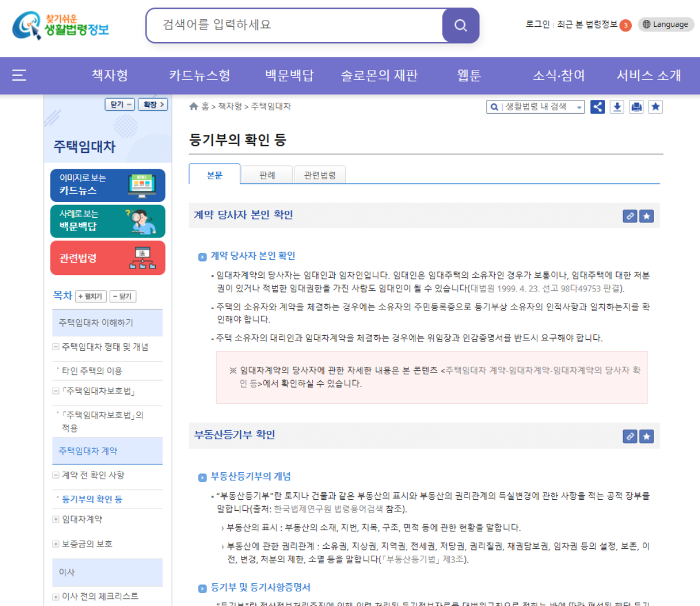Collapse the sidebar with the 닫기 button
This screenshot has height=606, width=700.
pyautogui.click(x=120, y=104)
